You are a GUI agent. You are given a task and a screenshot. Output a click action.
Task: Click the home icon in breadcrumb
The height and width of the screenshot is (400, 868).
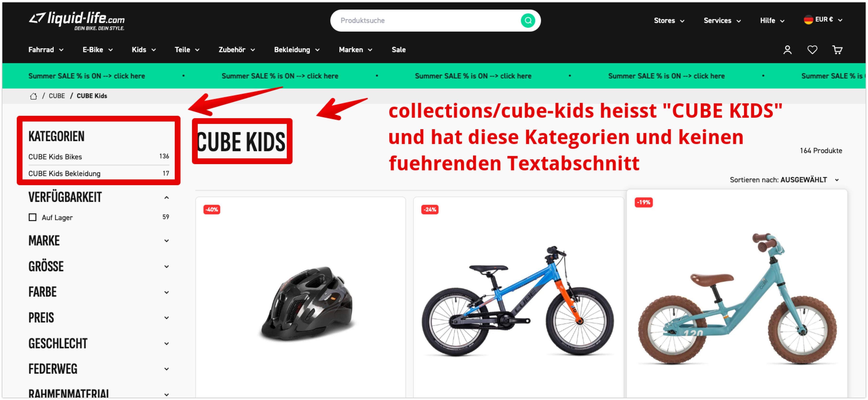pyautogui.click(x=33, y=96)
